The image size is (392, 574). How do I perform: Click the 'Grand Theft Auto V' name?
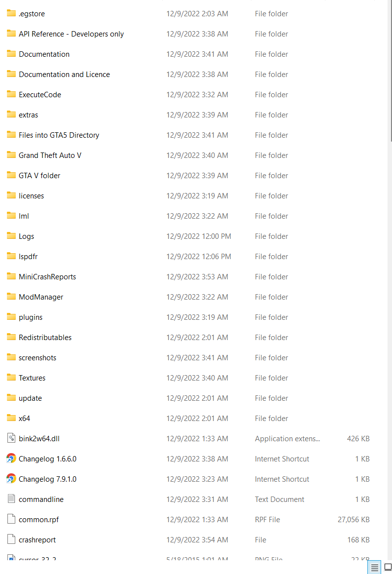click(x=50, y=155)
